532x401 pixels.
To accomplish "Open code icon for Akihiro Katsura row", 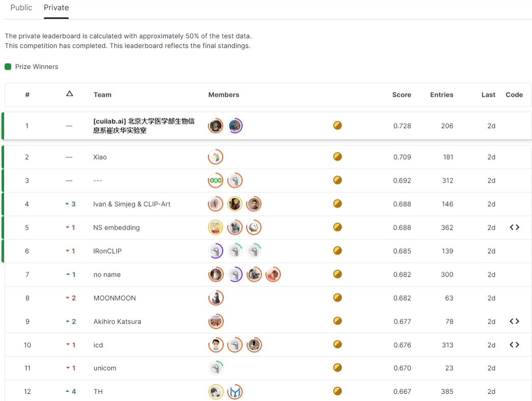I will click(514, 321).
